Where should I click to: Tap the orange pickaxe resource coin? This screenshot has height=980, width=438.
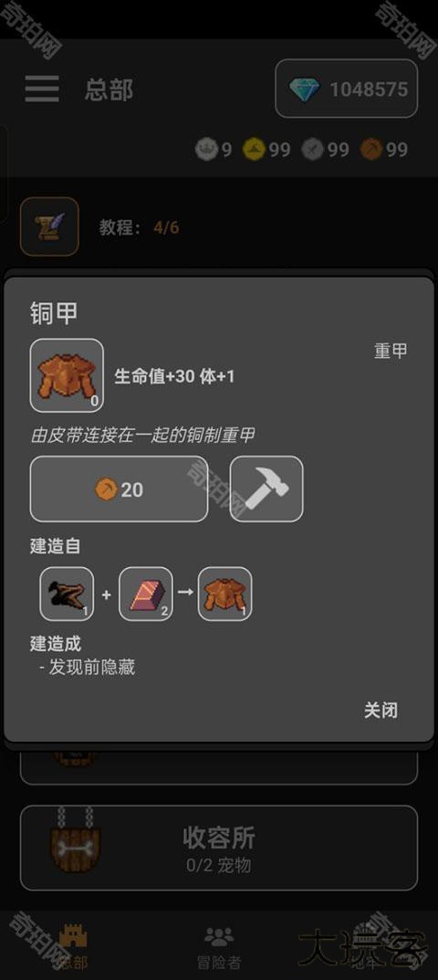(x=383, y=150)
